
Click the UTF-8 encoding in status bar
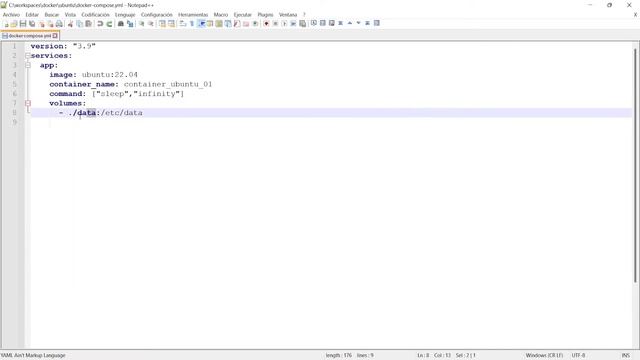578,356
